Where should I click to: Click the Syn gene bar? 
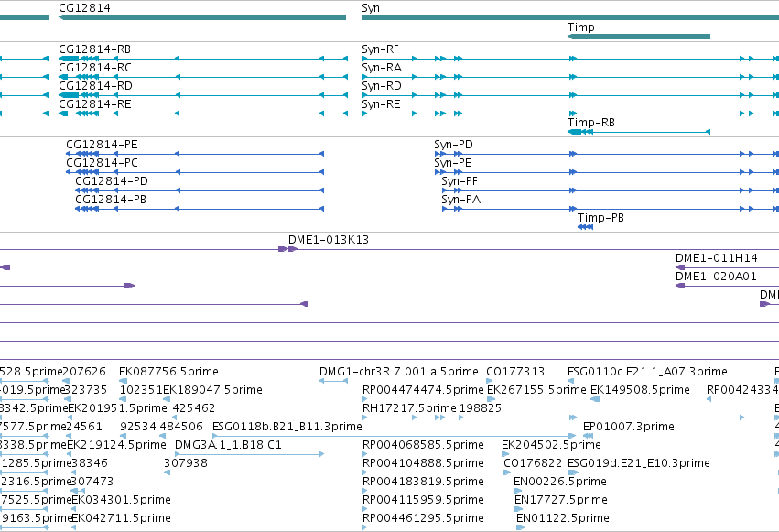(570, 17)
